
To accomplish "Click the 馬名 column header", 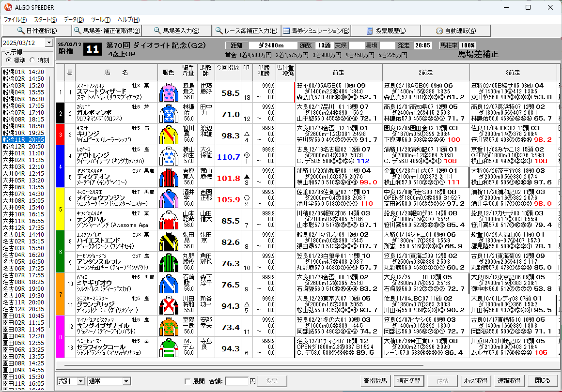I will point(116,72).
